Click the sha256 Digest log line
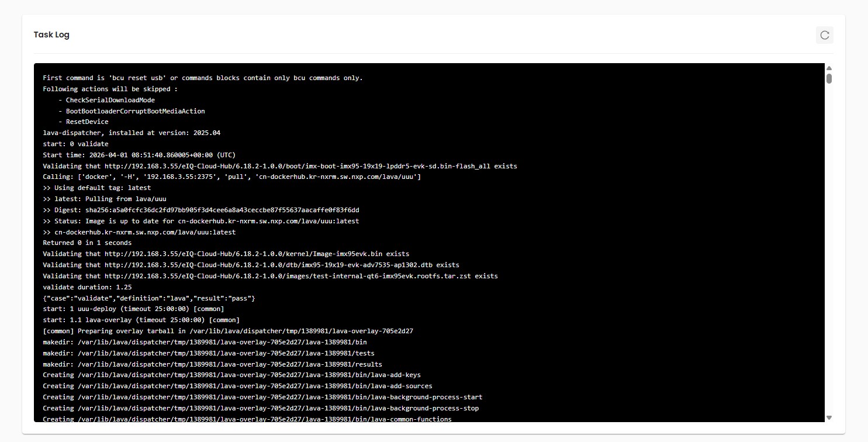Screen dimensions: 868x442 tap(201, 210)
